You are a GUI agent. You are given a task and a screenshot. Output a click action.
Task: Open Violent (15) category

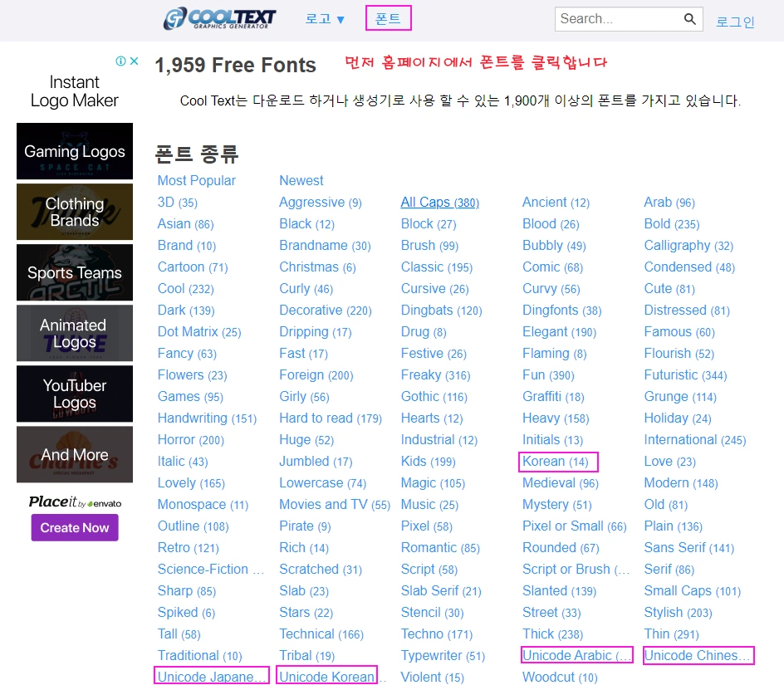pos(433,678)
